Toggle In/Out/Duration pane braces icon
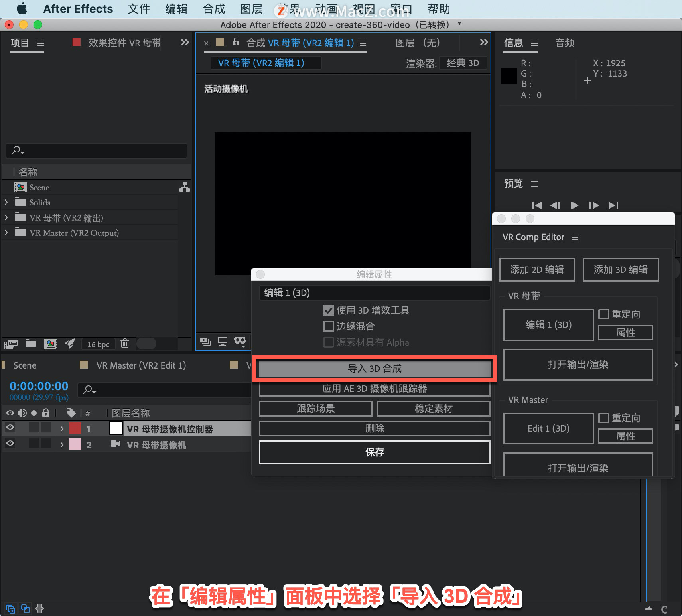 pos(39,608)
